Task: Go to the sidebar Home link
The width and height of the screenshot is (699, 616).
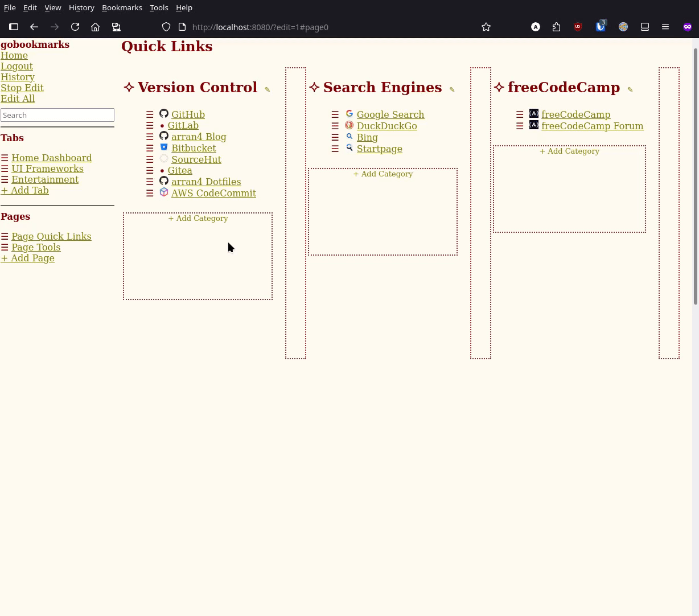Action: pyautogui.click(x=14, y=55)
